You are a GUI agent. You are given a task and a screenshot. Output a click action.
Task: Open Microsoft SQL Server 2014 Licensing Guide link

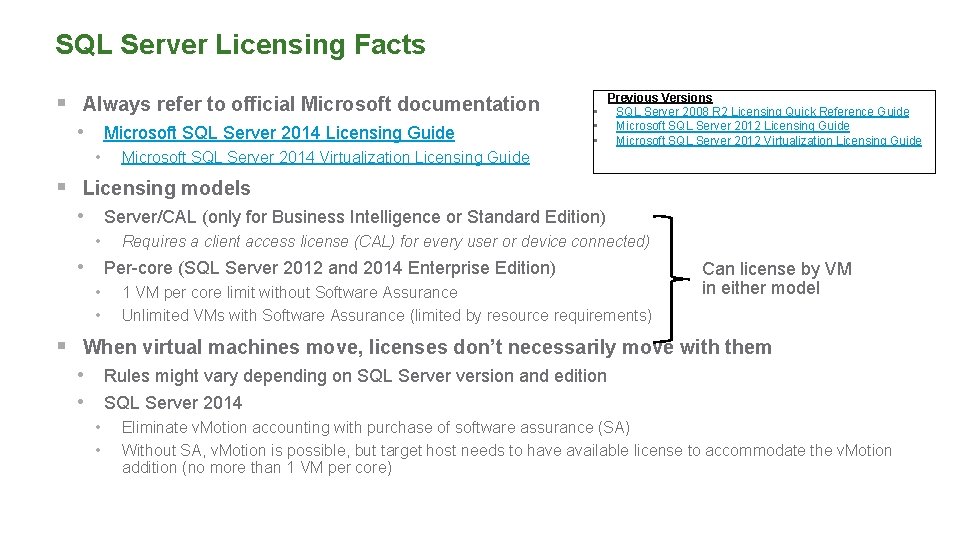(279, 133)
